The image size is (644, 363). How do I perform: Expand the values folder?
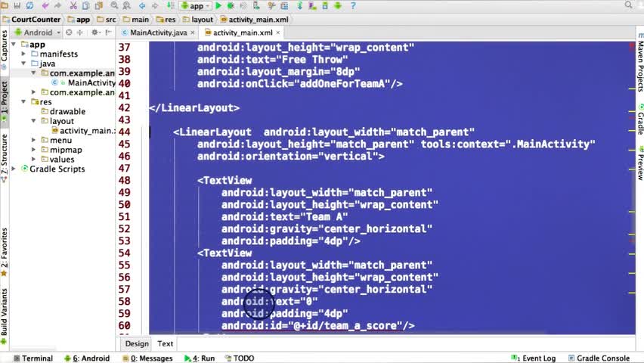(x=34, y=159)
